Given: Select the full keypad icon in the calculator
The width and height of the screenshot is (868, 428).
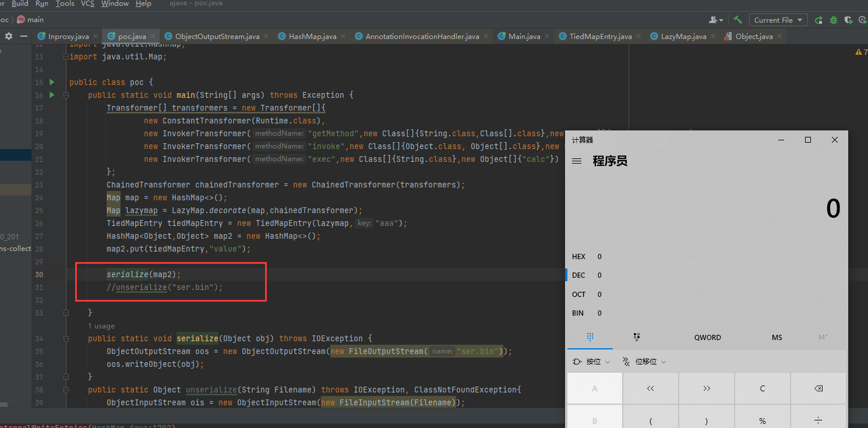Looking at the screenshot, I should (x=590, y=337).
